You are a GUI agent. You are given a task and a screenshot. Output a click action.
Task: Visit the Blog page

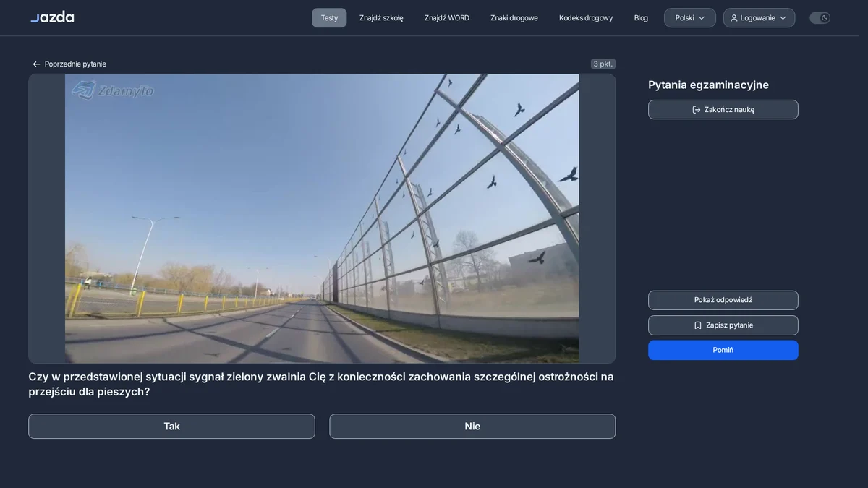click(641, 18)
